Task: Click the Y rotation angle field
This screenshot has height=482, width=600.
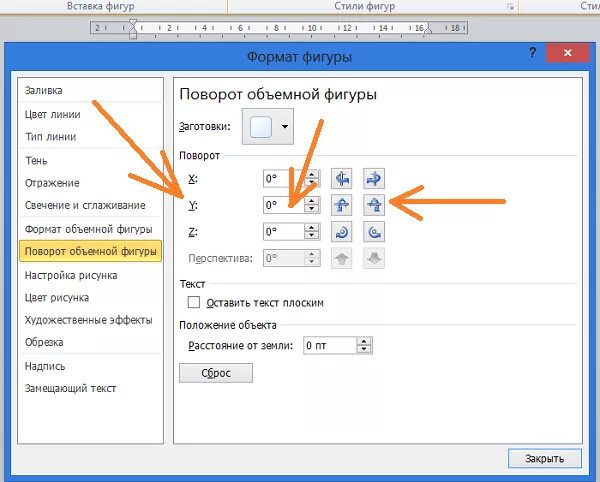Action: click(284, 205)
